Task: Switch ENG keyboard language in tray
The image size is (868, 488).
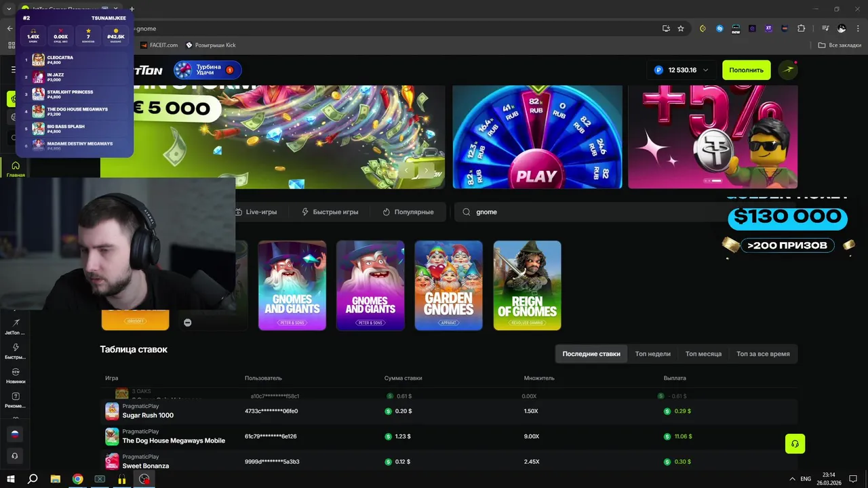Action: (806, 479)
